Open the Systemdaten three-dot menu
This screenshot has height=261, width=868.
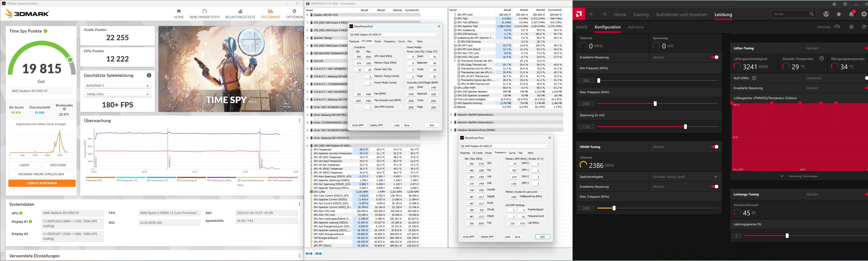click(299, 204)
